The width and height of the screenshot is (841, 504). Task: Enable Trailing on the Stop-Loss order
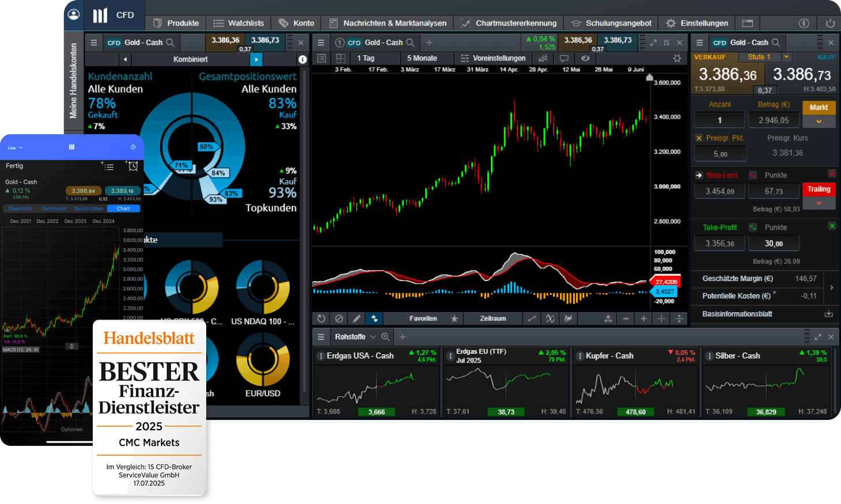[x=819, y=190]
